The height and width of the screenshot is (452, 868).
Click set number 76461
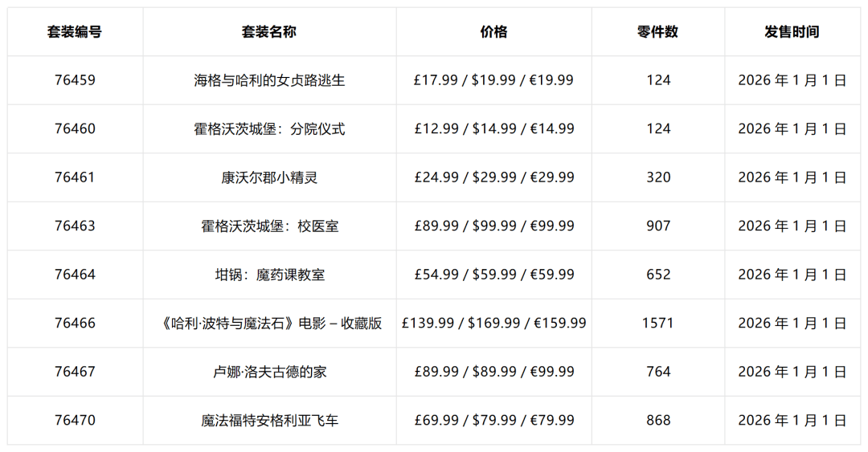coord(75,177)
